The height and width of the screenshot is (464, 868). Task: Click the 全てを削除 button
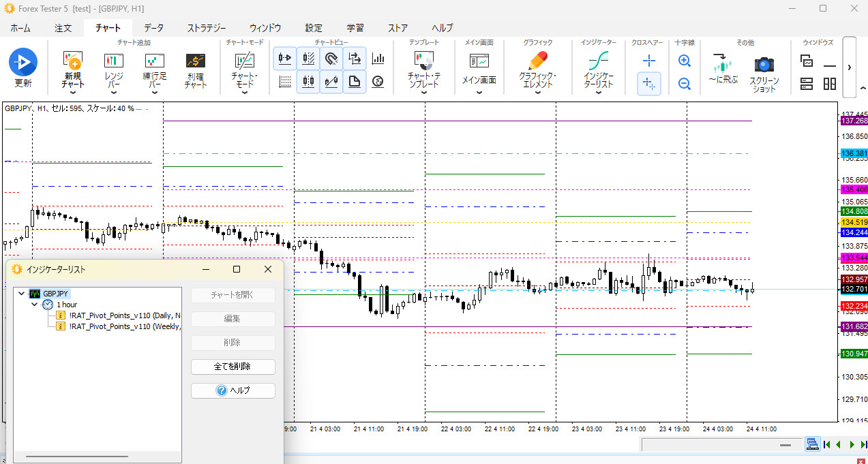coord(233,367)
